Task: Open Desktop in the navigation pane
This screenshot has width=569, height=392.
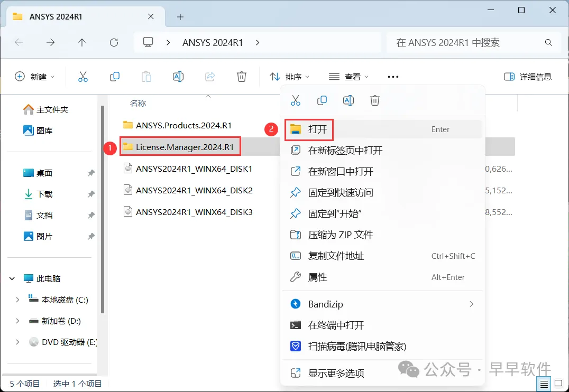Action: click(x=38, y=173)
